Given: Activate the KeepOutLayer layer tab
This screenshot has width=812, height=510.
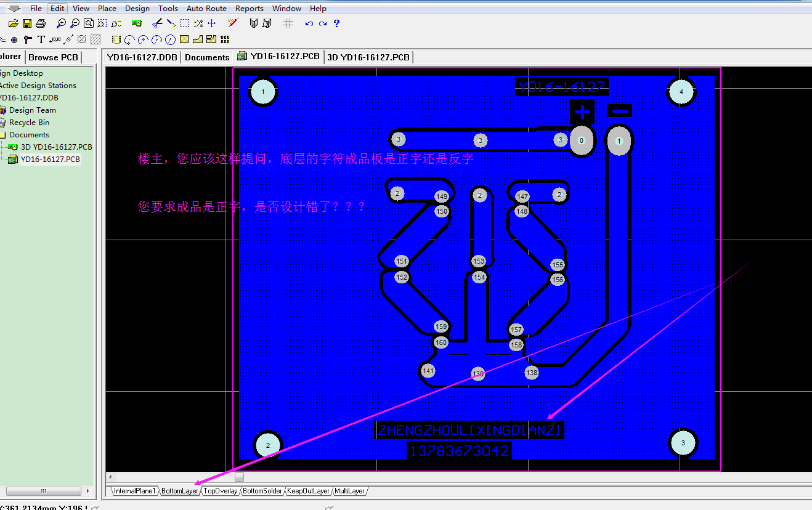Looking at the screenshot, I should tap(309, 491).
